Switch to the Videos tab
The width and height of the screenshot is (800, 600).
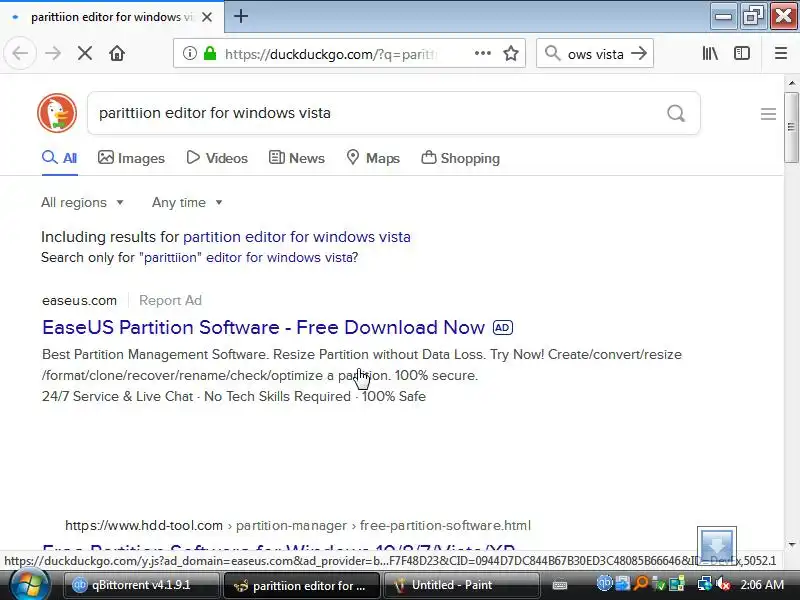(x=217, y=158)
